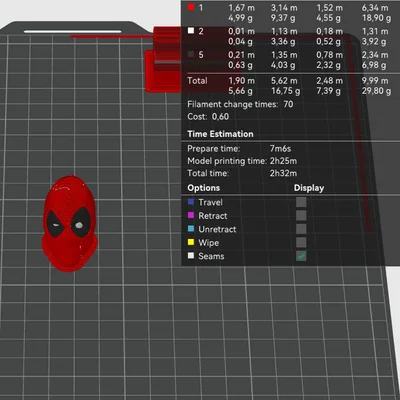Click the Unretract option label
This screenshot has height=400, width=400.
217,229
